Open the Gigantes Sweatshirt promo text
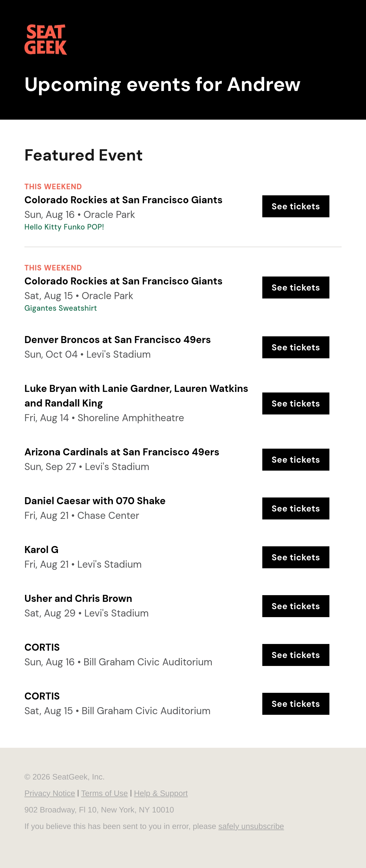 (61, 308)
